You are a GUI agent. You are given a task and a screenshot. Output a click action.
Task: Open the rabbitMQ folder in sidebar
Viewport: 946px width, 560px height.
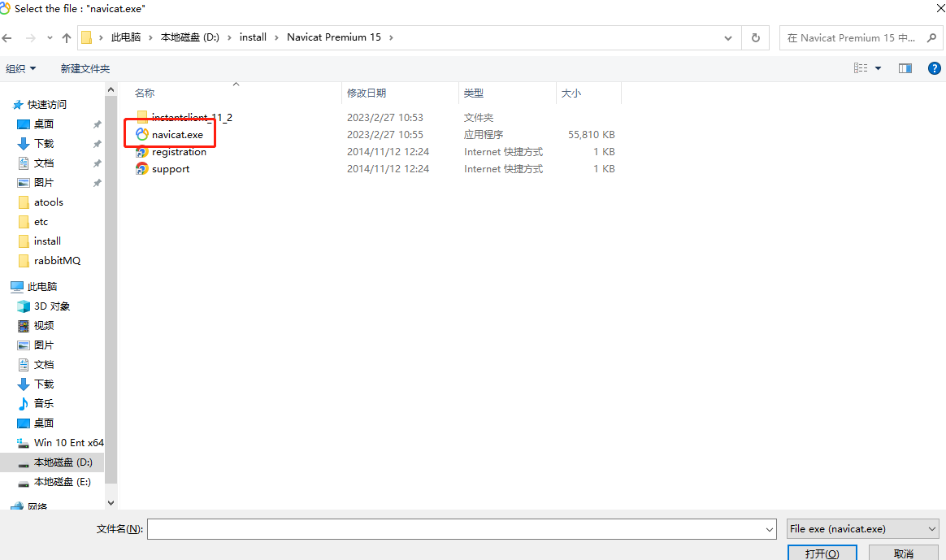click(57, 261)
